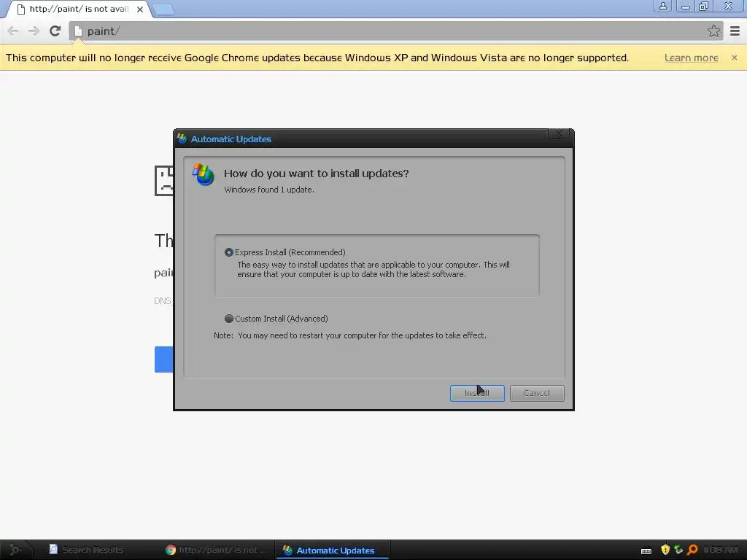
Task: Select Express Install (Recommended) radio button
Action: point(229,252)
